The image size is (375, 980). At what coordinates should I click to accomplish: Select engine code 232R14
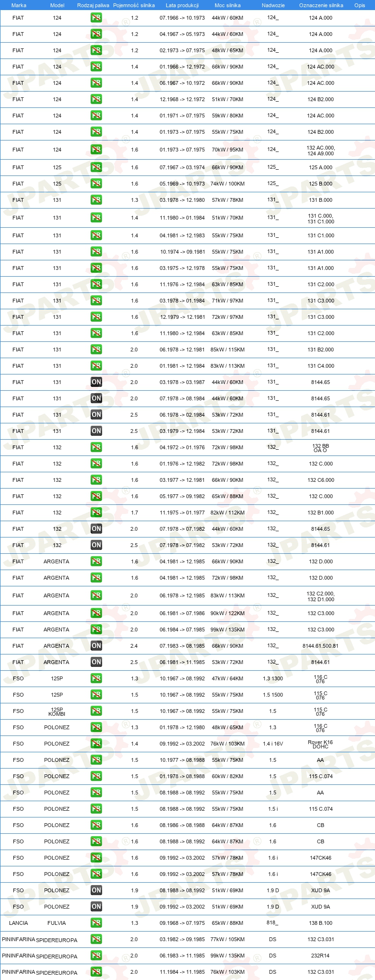pos(320,956)
